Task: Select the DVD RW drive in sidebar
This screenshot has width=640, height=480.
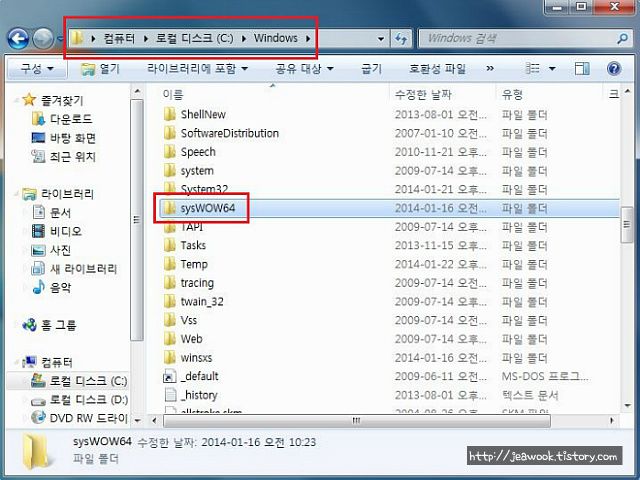Action: coord(88,418)
